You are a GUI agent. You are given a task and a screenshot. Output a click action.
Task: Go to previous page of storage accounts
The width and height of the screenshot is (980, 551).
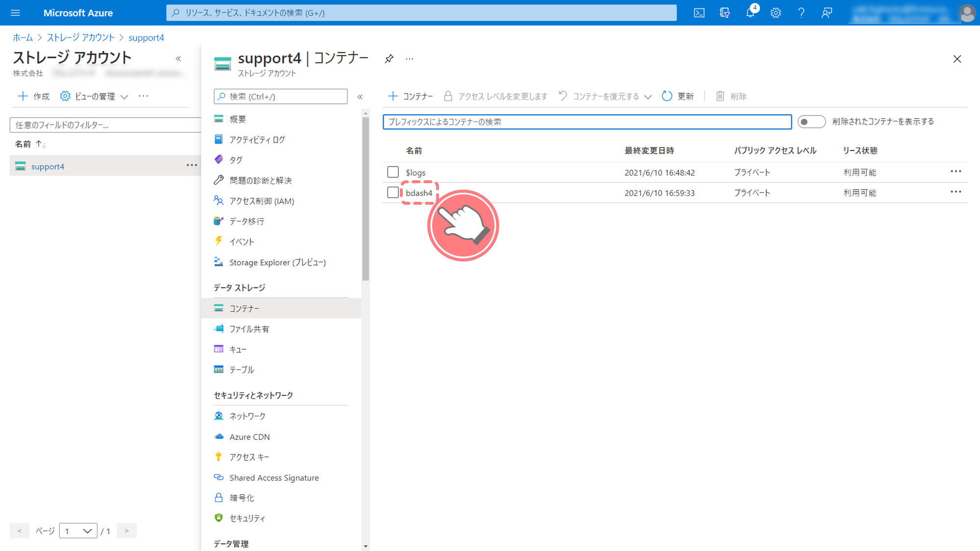point(20,531)
